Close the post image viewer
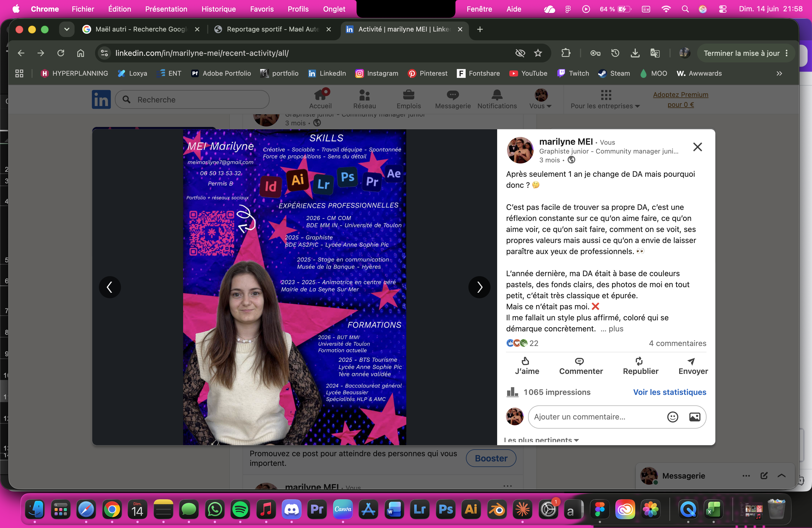 click(697, 147)
